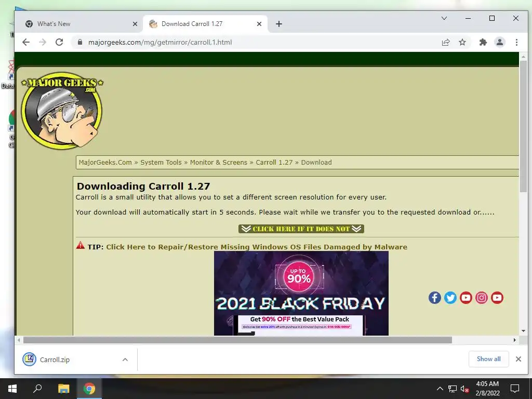Close the Download Carroll 1.27 tab
The height and width of the screenshot is (399, 532).
click(259, 24)
